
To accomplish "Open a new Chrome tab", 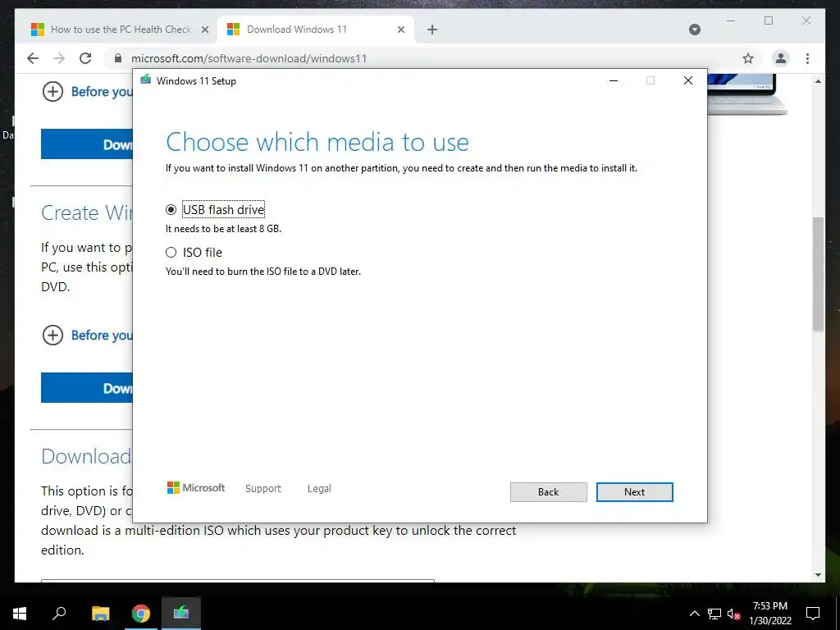I will tap(432, 30).
